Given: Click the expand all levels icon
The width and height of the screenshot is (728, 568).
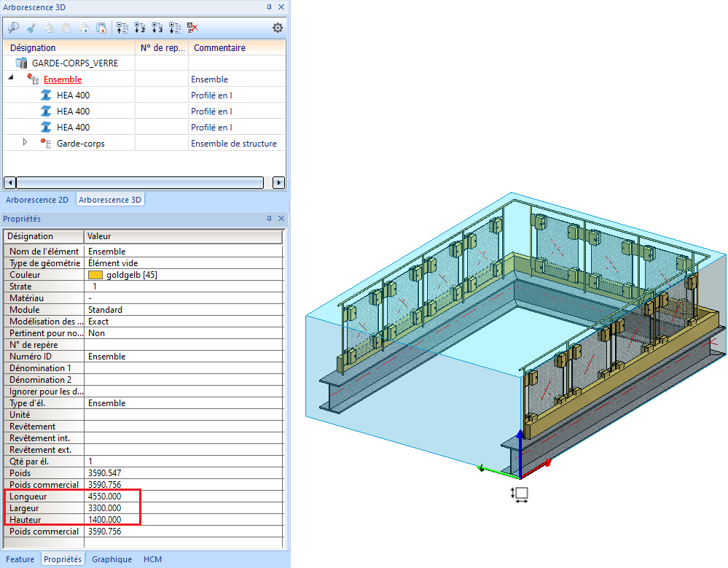Looking at the screenshot, I should pyautogui.click(x=174, y=28).
